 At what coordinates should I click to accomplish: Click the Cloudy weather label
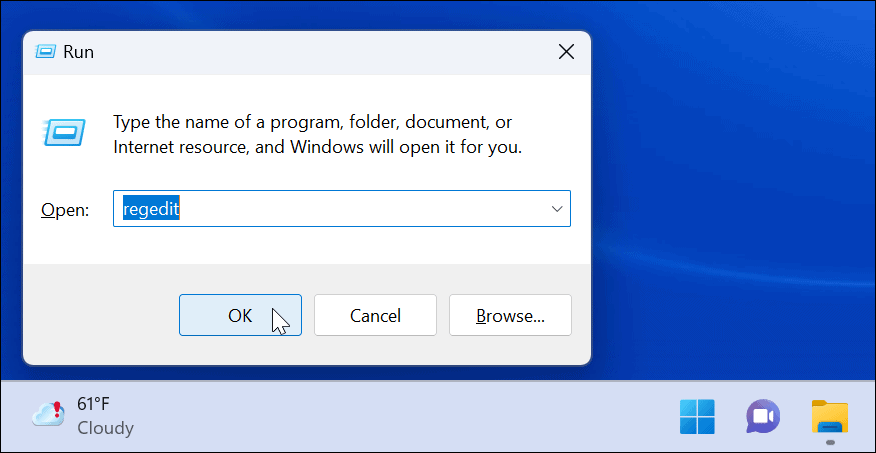(105, 428)
